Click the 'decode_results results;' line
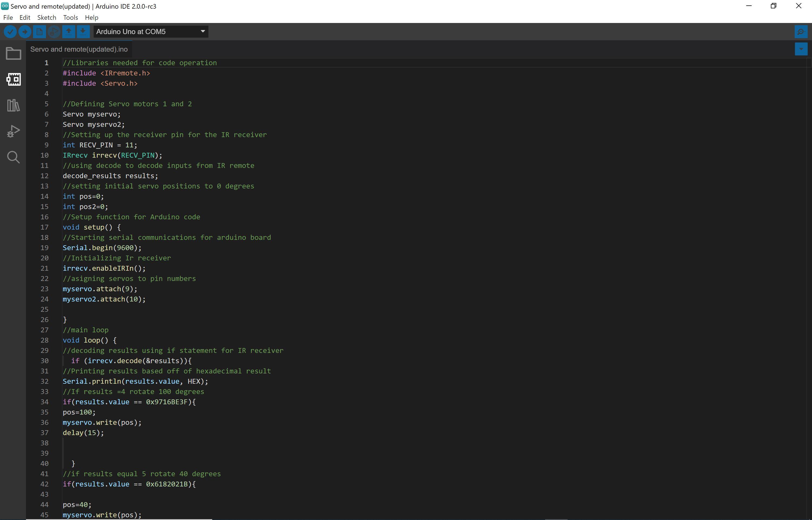This screenshot has width=812, height=520. 110,176
